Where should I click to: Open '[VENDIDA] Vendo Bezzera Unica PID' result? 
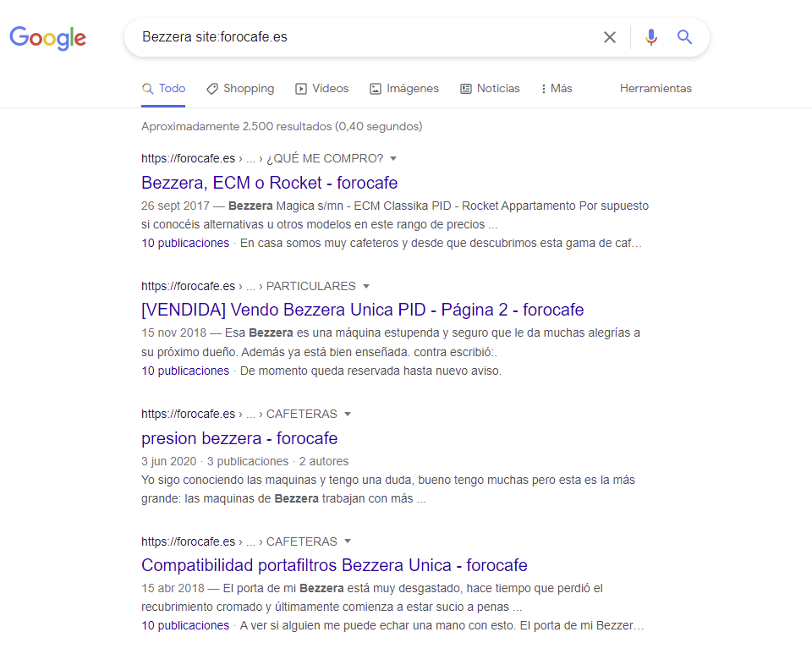363,310
